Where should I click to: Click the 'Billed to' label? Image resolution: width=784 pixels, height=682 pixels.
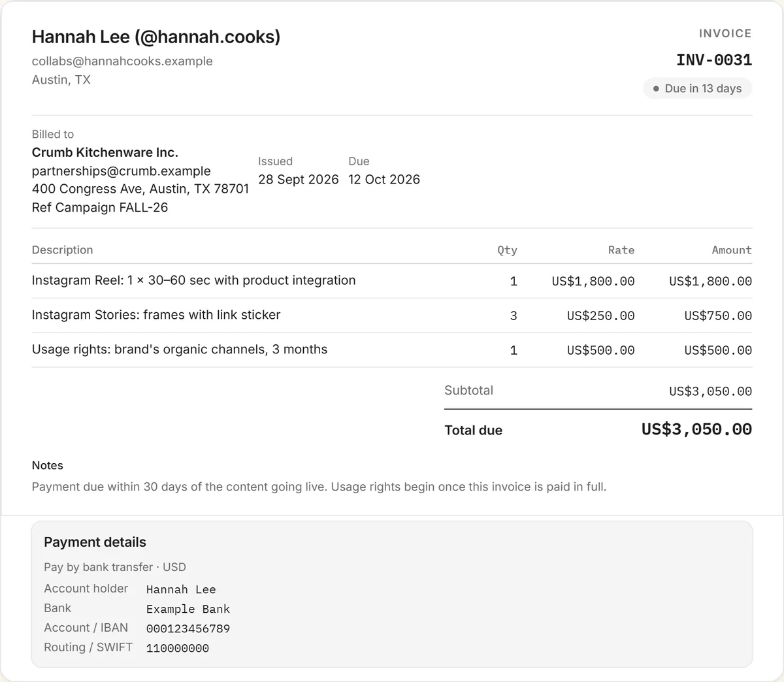(53, 134)
